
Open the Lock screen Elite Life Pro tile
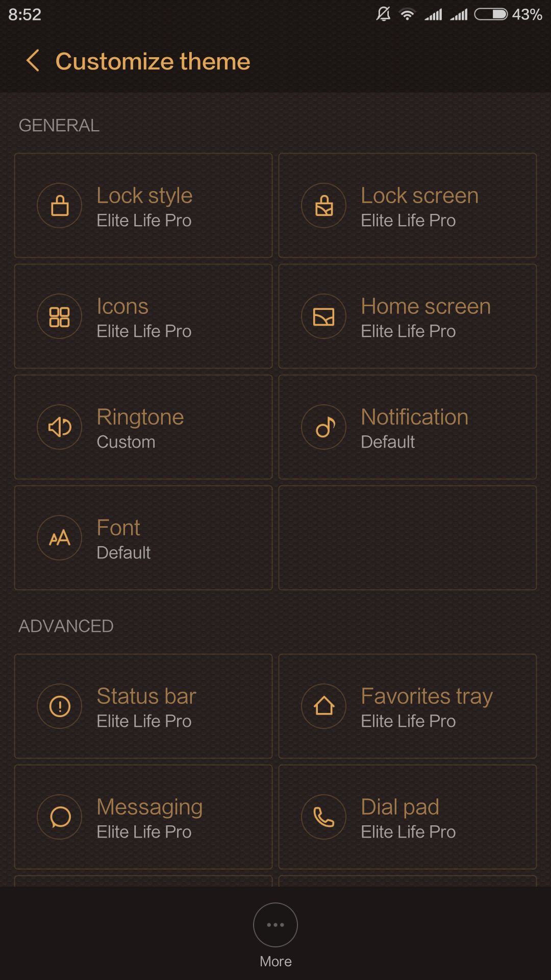point(408,206)
